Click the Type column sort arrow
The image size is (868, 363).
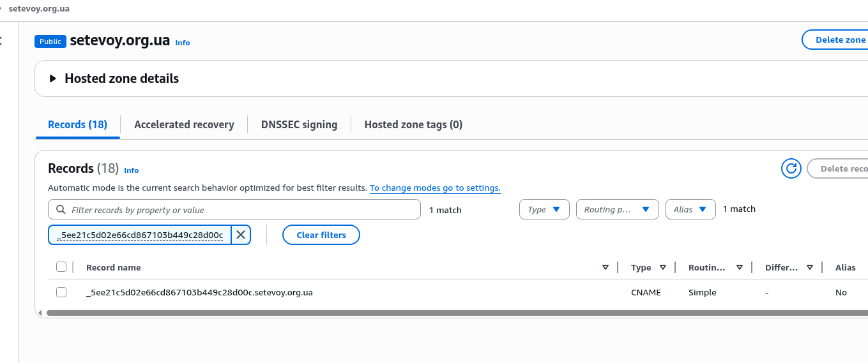[662, 267]
